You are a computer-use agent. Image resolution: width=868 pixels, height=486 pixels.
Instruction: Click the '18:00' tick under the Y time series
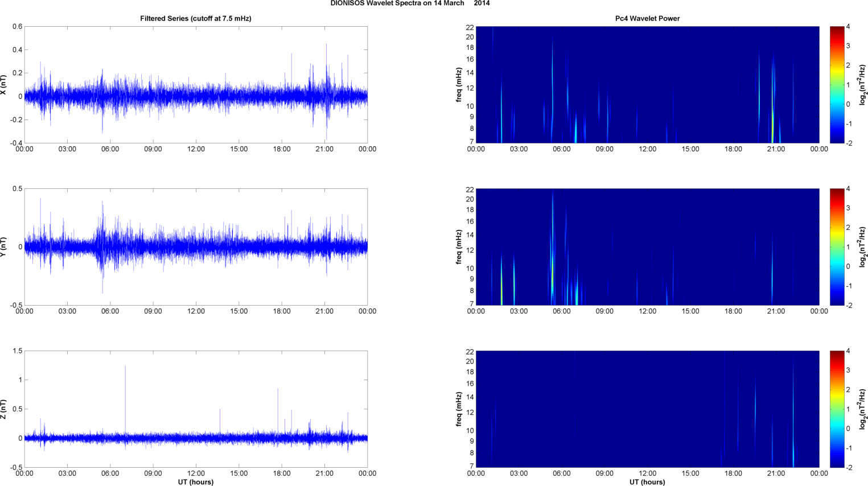[x=282, y=311]
